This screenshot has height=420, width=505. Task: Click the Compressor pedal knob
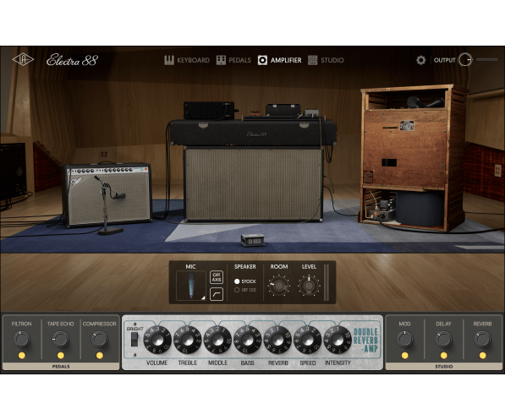pos(100,339)
